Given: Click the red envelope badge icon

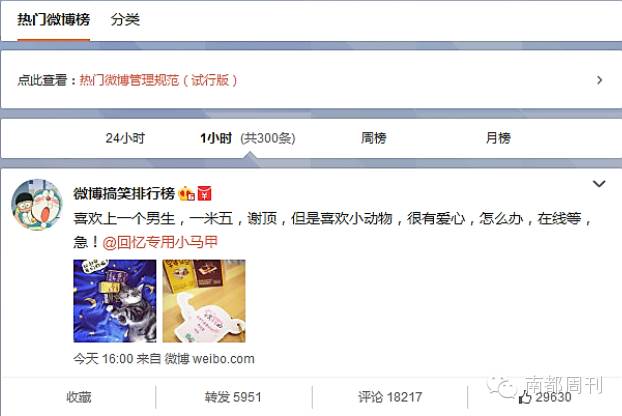Looking at the screenshot, I should pyautogui.click(x=204, y=194).
